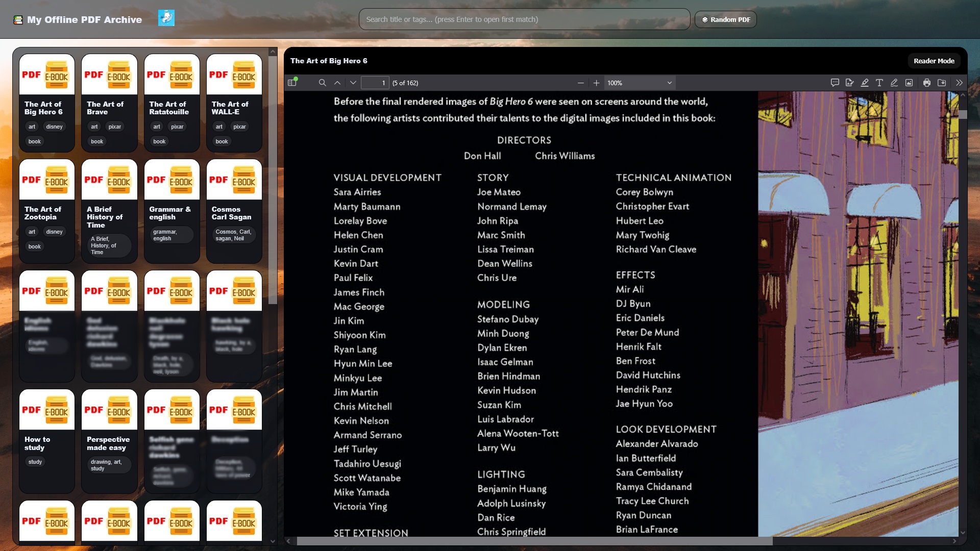Viewport: 980px width, 551px height.
Task: Click the Random PDF button
Action: tap(725, 19)
